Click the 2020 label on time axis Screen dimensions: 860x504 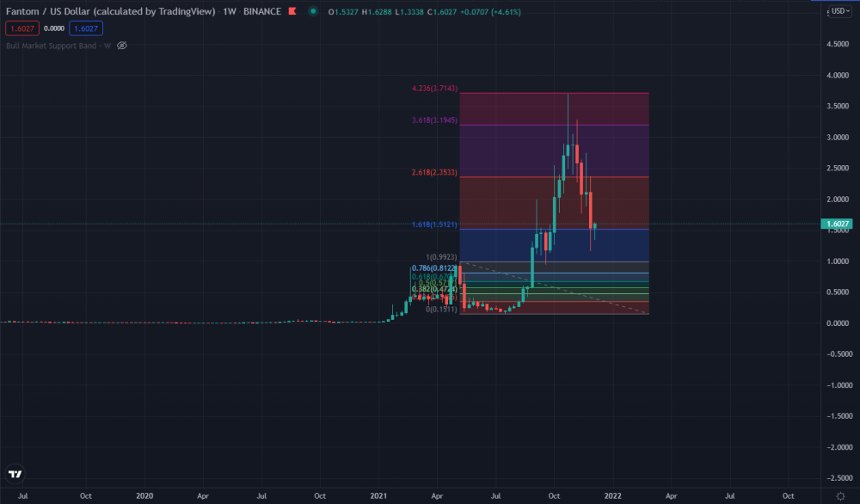coord(144,495)
